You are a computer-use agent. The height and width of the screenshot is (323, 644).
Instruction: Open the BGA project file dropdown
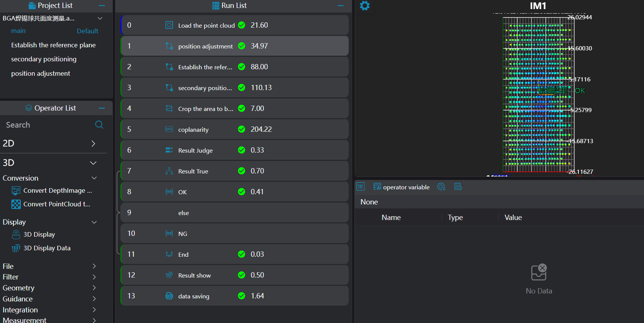point(100,18)
